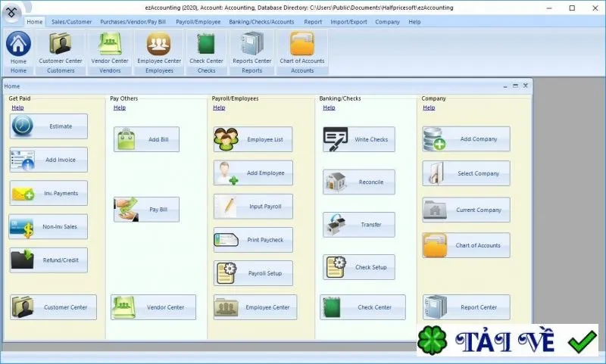Open the Sales/Customer ribbon tab
606x364 pixels.
pyautogui.click(x=71, y=22)
